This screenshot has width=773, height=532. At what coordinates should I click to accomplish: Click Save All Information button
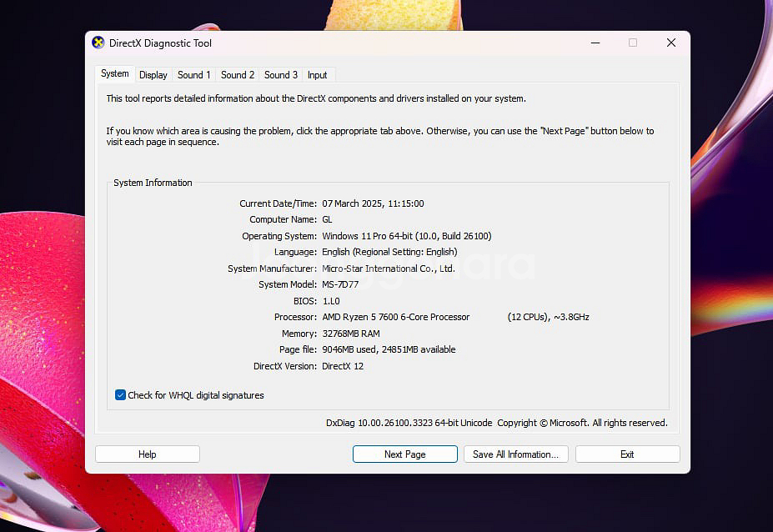[x=515, y=454]
